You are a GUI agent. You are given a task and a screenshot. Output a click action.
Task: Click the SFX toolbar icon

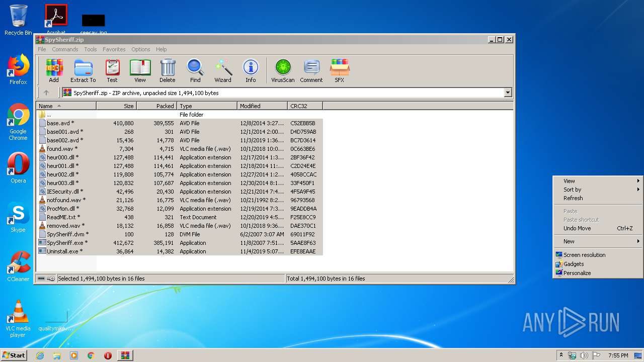pyautogui.click(x=340, y=71)
